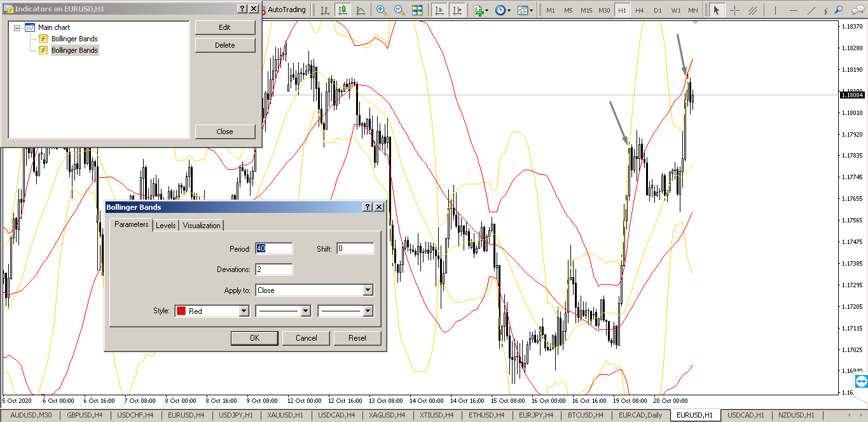The image size is (868, 422).
Task: Open the AUDUSD,M30 chart tab
Action: point(31,415)
